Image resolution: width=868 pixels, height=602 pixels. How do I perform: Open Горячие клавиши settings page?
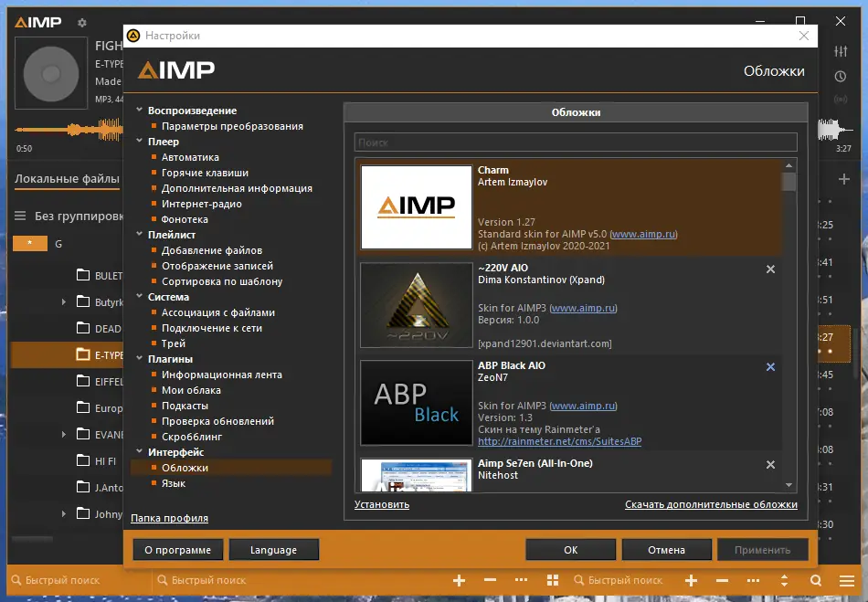[x=205, y=173]
